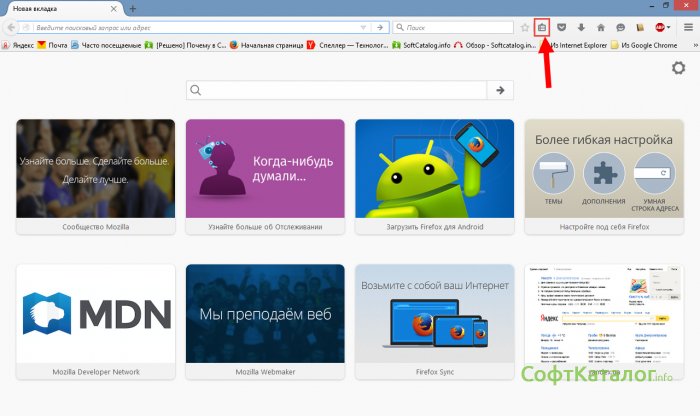Open new tab with plus button
The height and width of the screenshot is (416, 700).
click(x=132, y=8)
